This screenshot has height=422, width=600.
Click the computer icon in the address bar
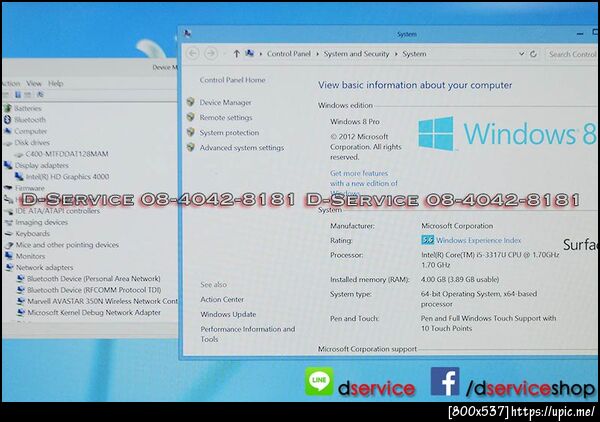249,53
